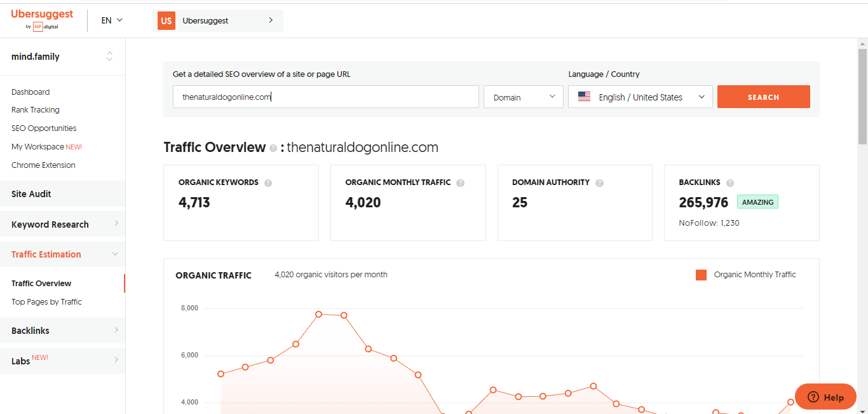Click the orange US project badge

(166, 20)
